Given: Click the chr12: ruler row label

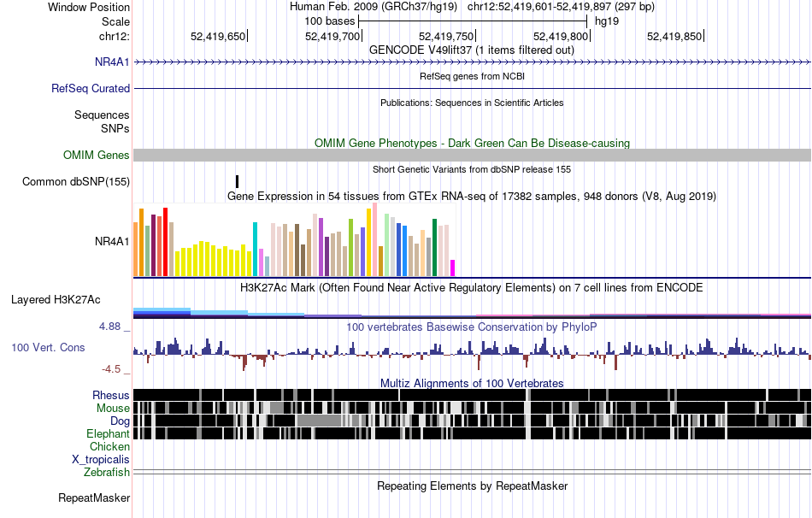Looking at the screenshot, I should coord(115,36).
